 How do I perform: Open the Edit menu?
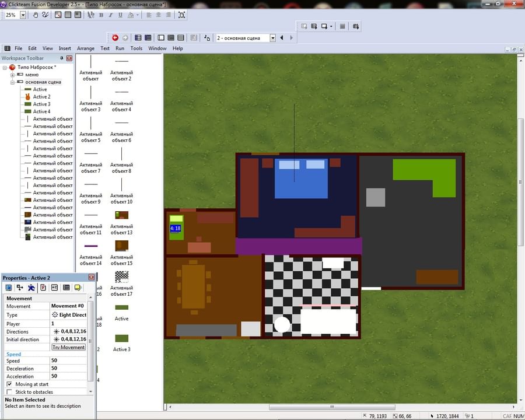[32, 48]
